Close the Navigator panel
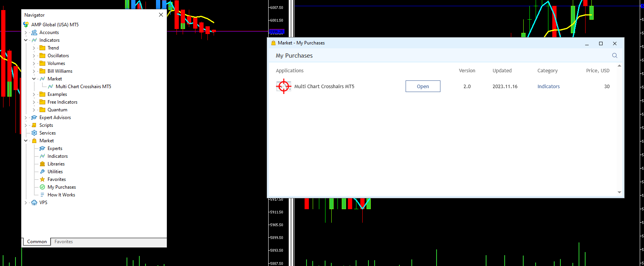644x266 pixels. (x=161, y=15)
